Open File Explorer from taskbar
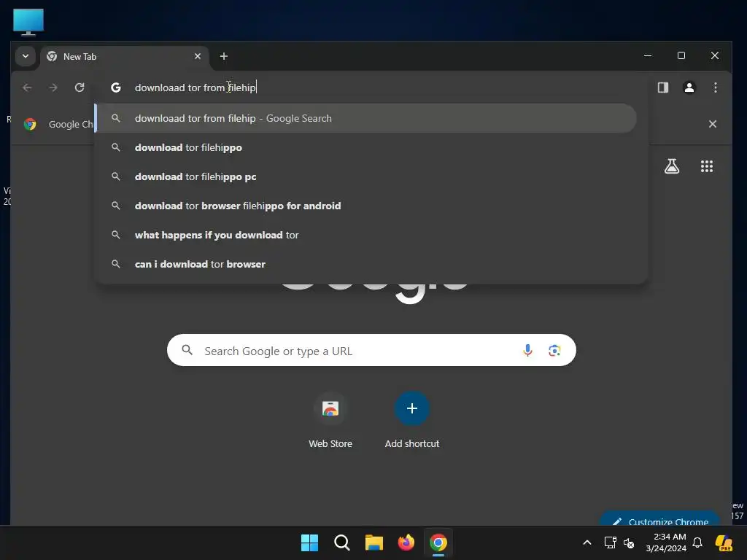Viewport: 747px width, 560px height. pyautogui.click(x=374, y=542)
